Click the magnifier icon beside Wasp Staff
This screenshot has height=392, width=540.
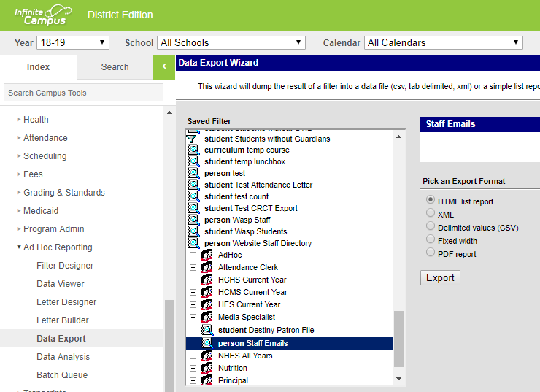193,220
